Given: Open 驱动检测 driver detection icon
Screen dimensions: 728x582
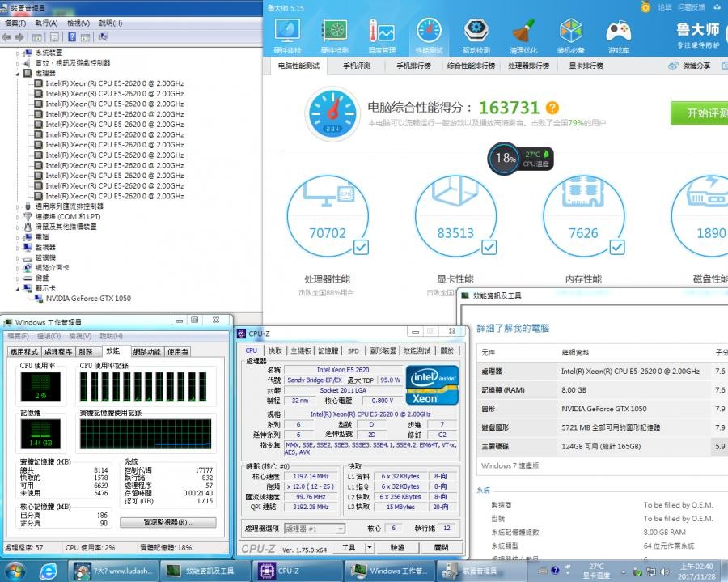Looking at the screenshot, I should (476, 36).
